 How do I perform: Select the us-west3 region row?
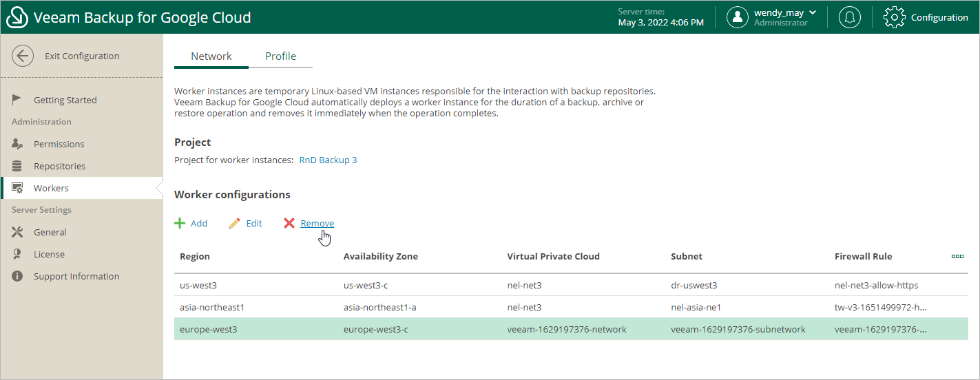point(571,285)
